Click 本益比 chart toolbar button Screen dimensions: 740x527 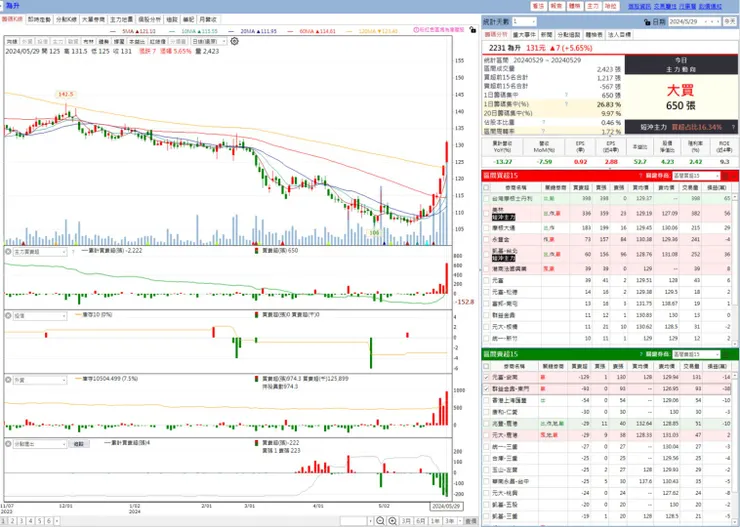(x=137, y=42)
